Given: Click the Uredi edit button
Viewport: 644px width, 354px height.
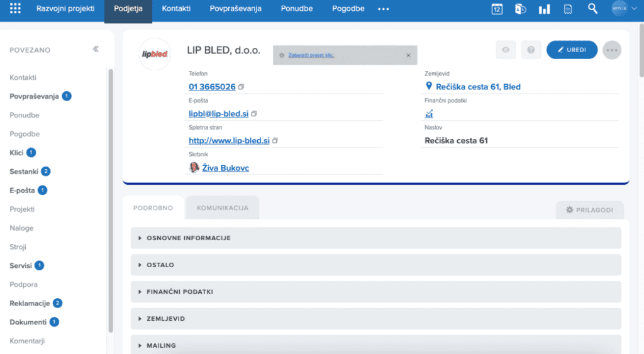Looking at the screenshot, I should coord(572,50).
